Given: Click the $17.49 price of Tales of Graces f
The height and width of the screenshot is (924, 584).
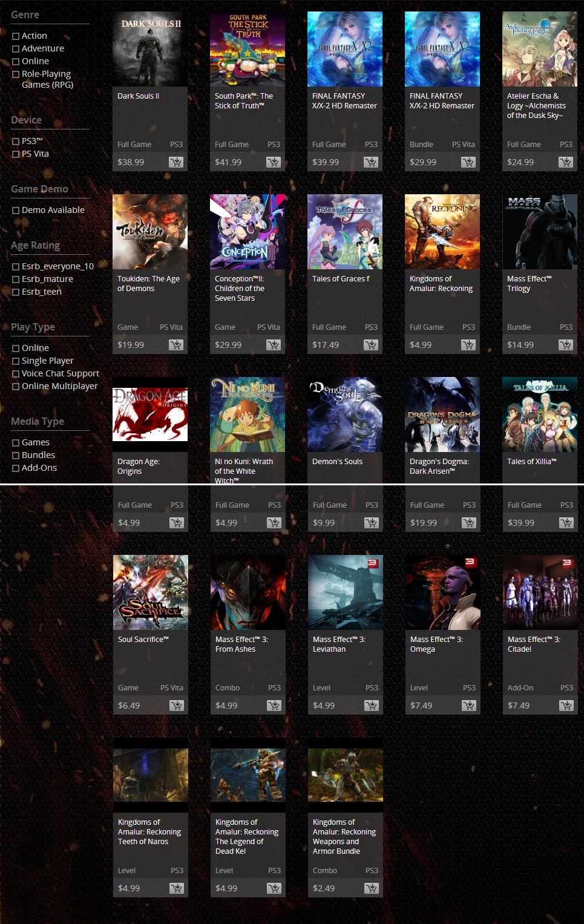Looking at the screenshot, I should (326, 345).
